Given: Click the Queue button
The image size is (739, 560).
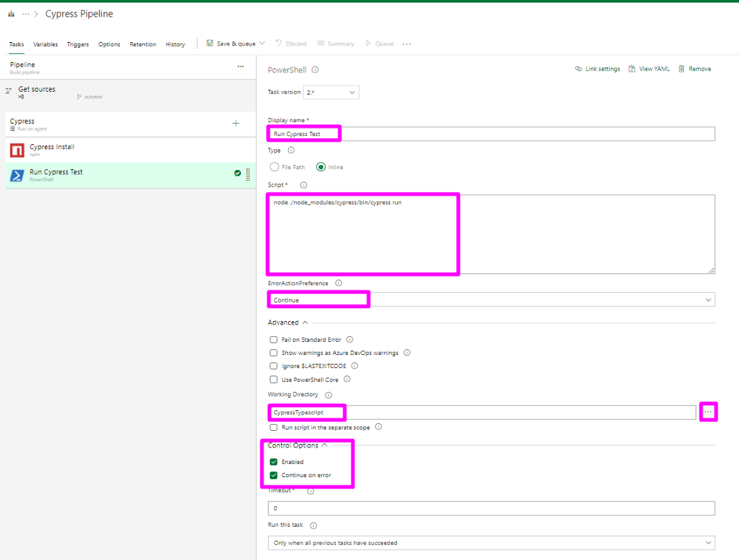Looking at the screenshot, I should [x=379, y=44].
